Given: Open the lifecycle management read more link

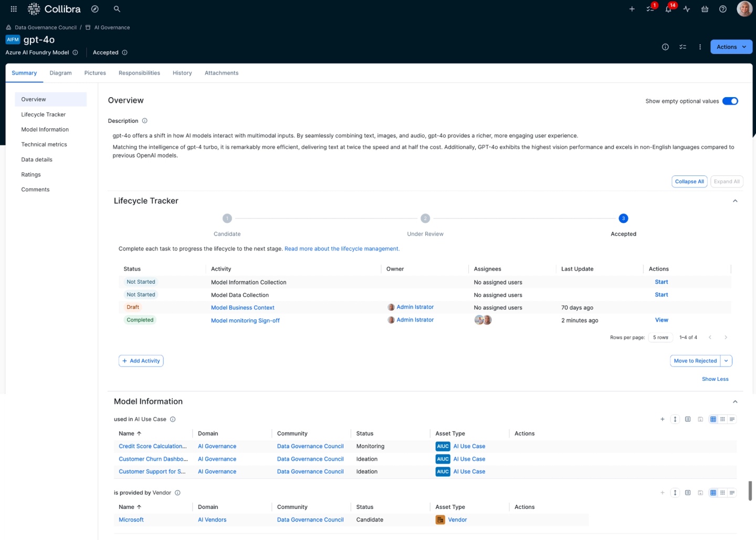Looking at the screenshot, I should pyautogui.click(x=341, y=248).
